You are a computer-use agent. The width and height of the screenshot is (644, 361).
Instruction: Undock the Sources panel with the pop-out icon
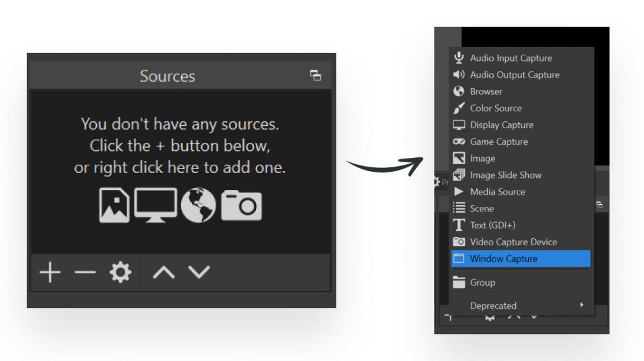[x=316, y=75]
